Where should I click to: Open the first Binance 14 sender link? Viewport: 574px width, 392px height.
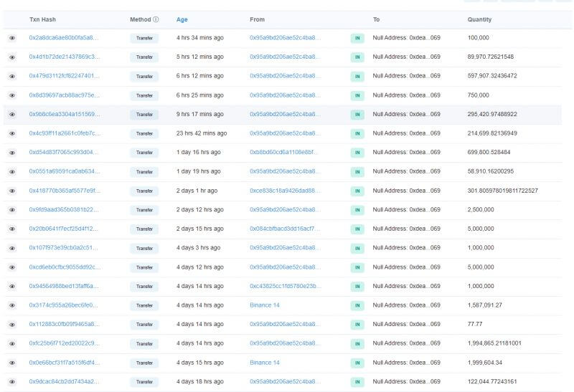(265, 305)
